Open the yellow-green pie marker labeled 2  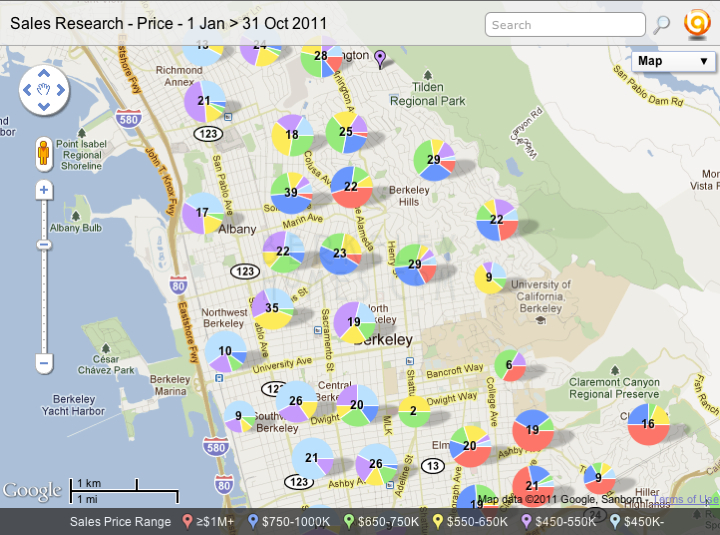coord(414,411)
